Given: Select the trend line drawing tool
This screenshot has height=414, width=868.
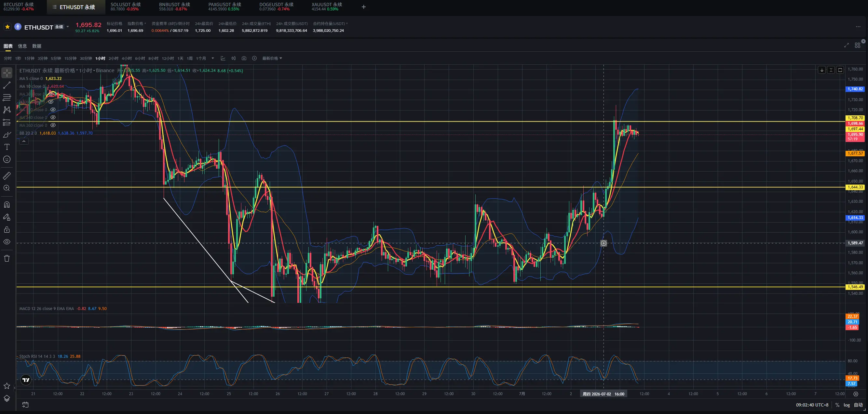Looking at the screenshot, I should (7, 85).
